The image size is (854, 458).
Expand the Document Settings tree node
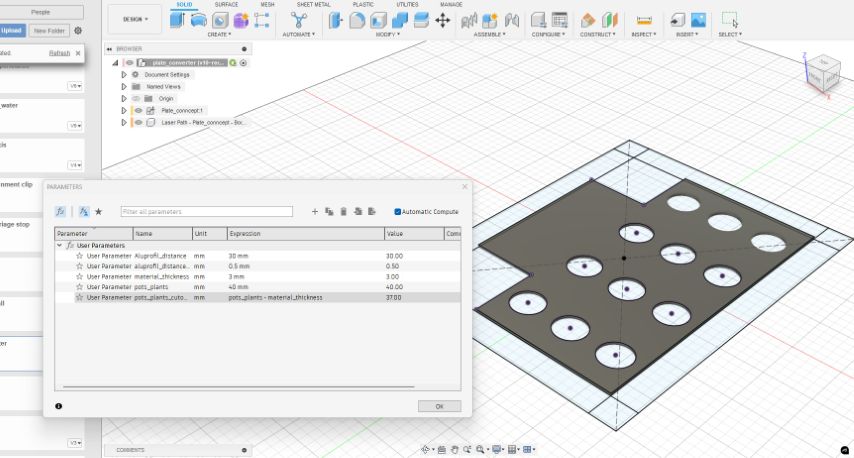pos(124,75)
